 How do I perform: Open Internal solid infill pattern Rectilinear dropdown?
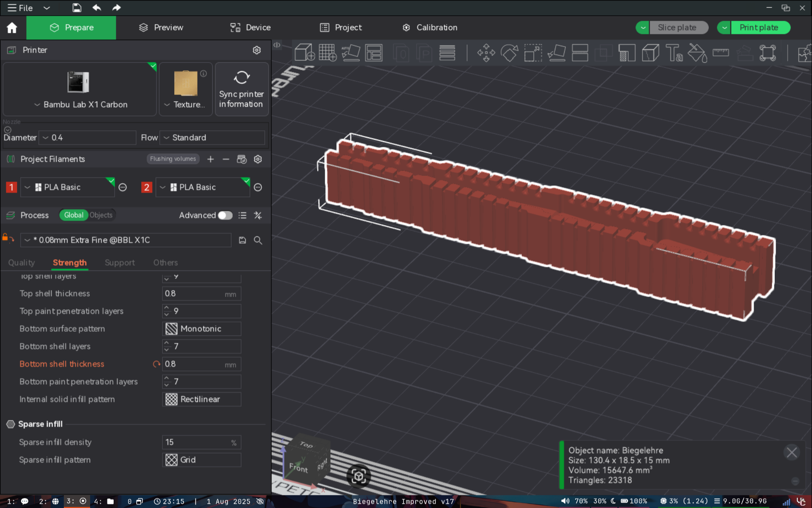click(x=202, y=399)
